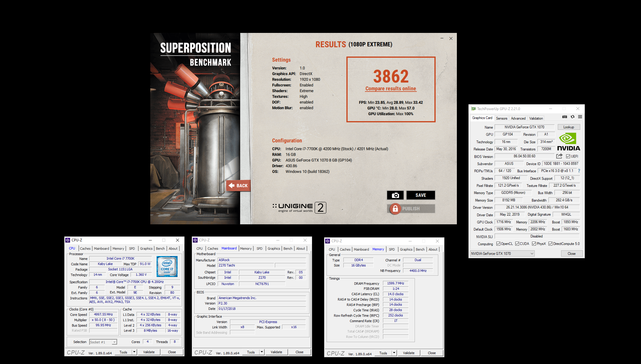Viewport: 641px width, 364px height.
Task: Open the Compare results online link
Action: point(390,89)
